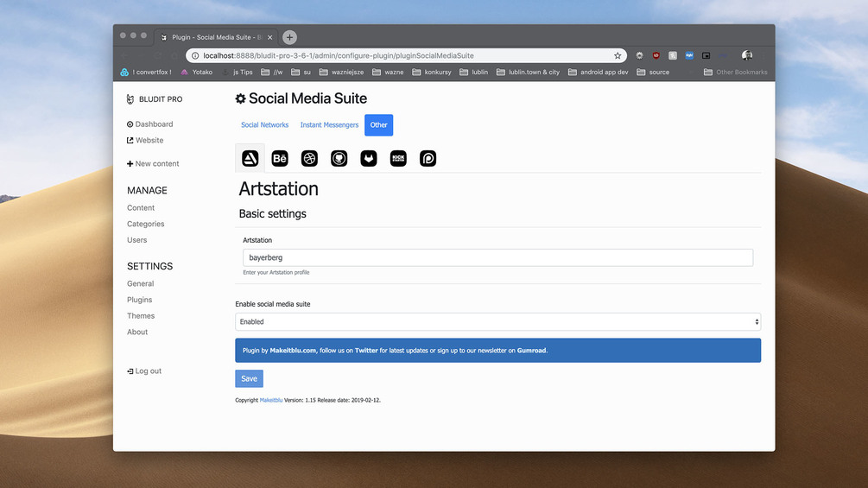Open Plugins settings
Screen dimensions: 868x488
coord(140,300)
